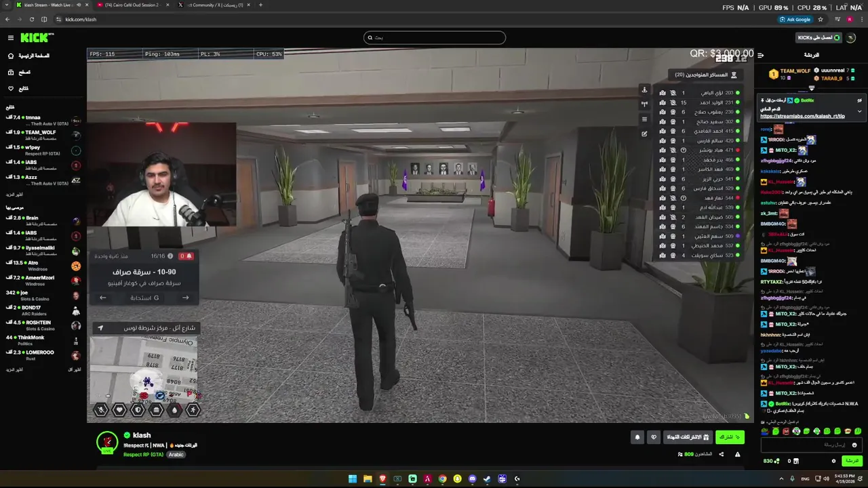Collapse the chat panel with the arrow icon
868x488 pixels.
[x=760, y=56]
